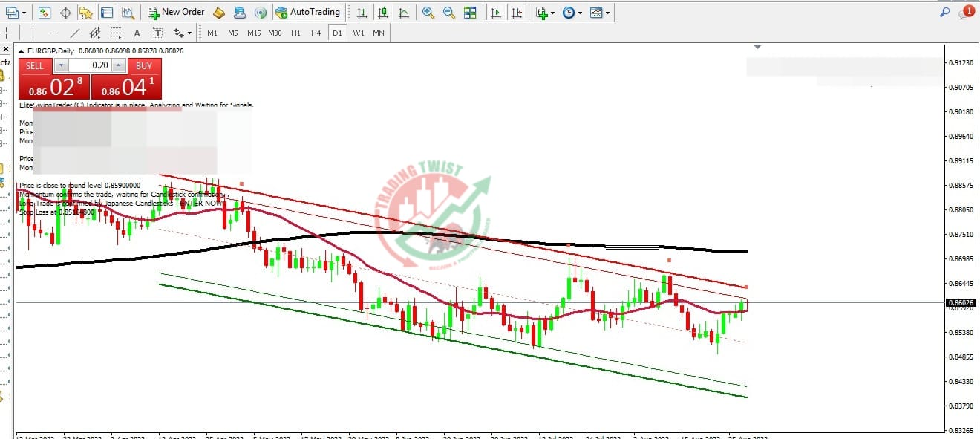Image resolution: width=980 pixels, height=439 pixels.
Task: Toggle the Terminal panel icon
Action: click(107, 13)
